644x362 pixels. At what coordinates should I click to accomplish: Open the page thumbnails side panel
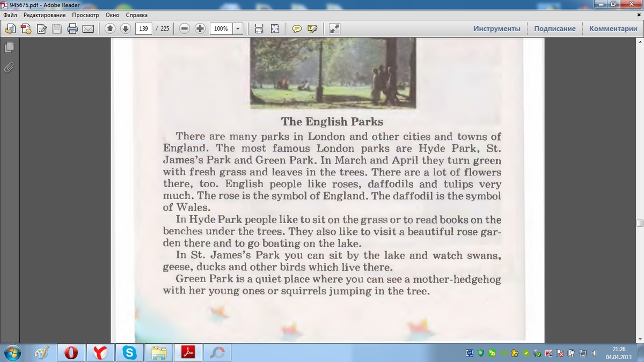click(9, 48)
